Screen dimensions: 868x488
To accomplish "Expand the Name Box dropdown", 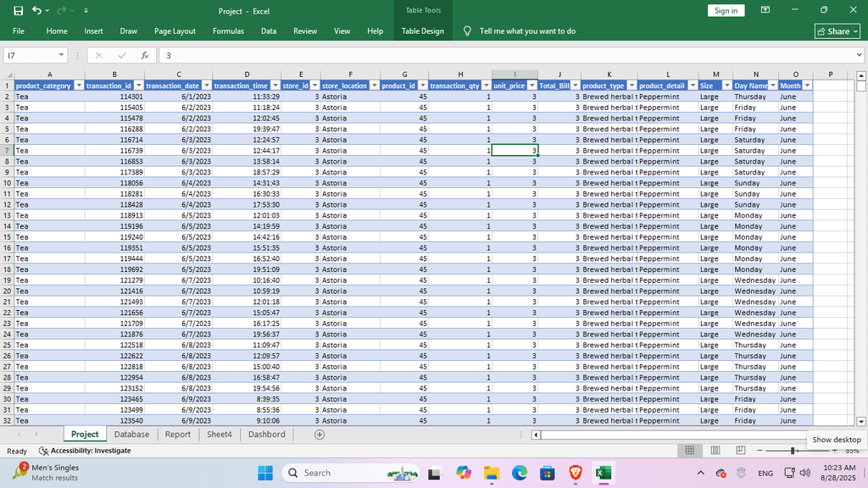I will pyautogui.click(x=62, y=55).
